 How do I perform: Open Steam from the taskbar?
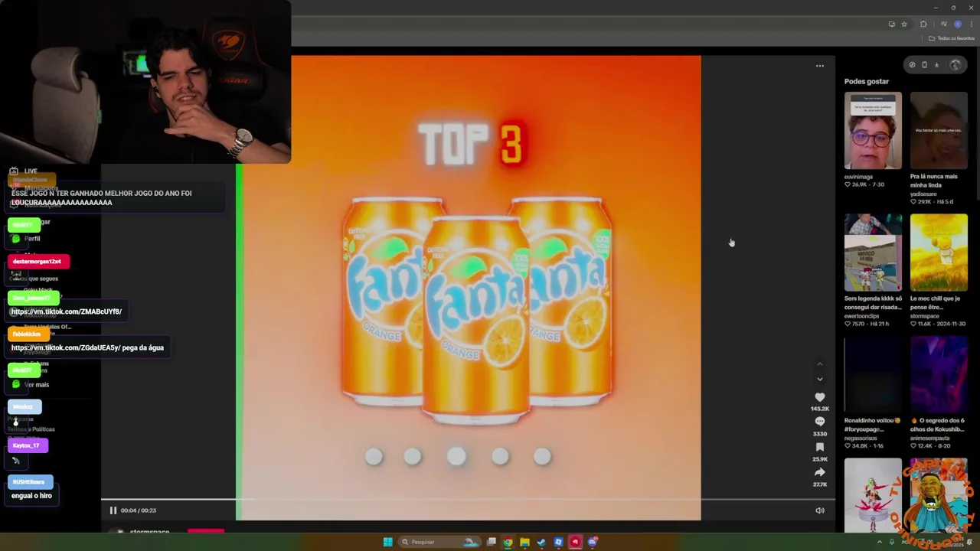[541, 542]
